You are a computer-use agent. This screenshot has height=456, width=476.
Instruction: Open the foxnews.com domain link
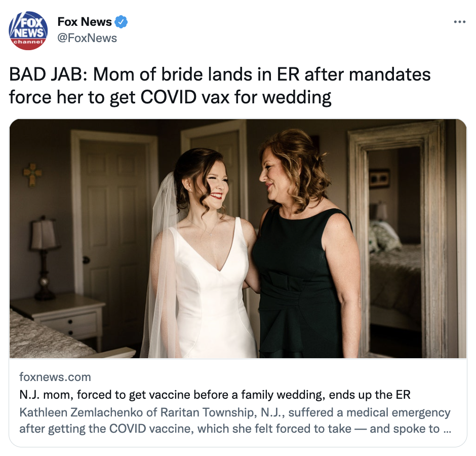pos(55,377)
